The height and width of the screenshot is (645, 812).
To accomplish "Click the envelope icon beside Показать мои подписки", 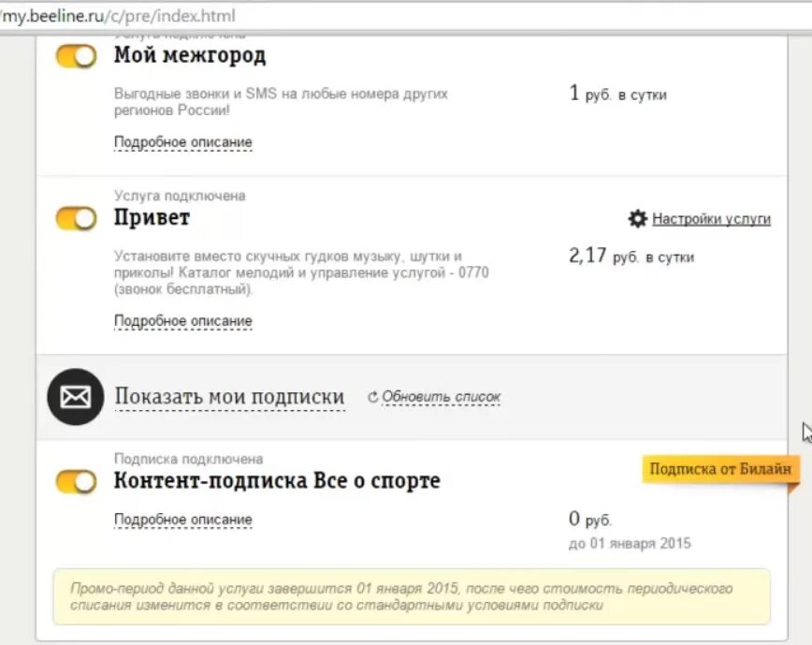I will 74,396.
